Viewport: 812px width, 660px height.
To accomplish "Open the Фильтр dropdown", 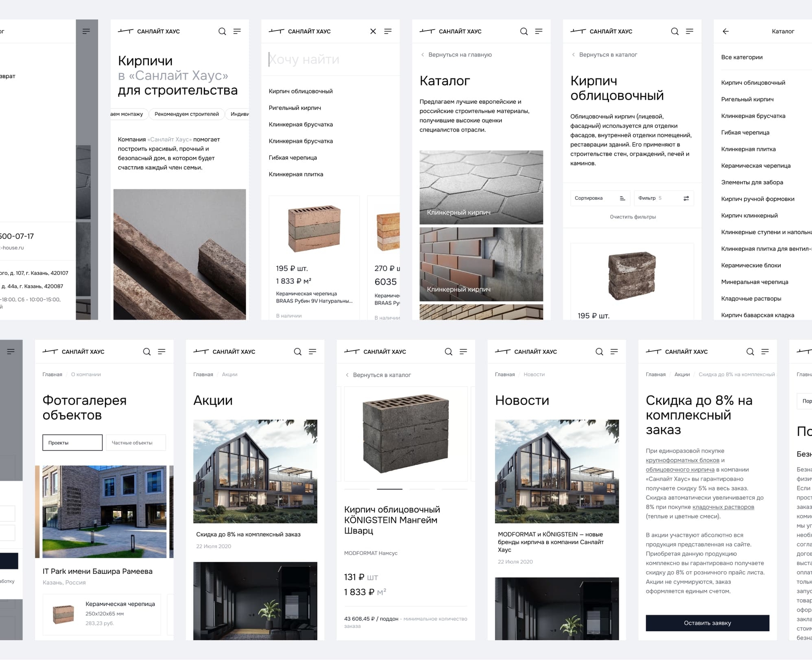I will coord(664,198).
